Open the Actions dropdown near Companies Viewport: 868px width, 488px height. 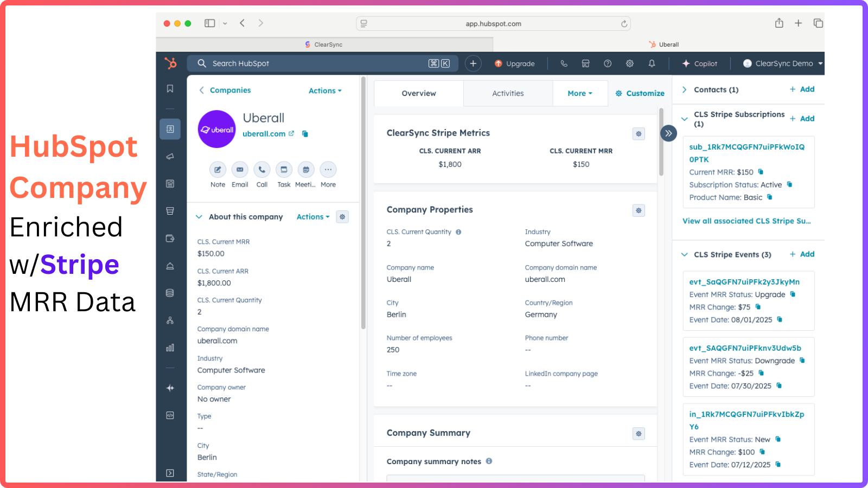[324, 91]
